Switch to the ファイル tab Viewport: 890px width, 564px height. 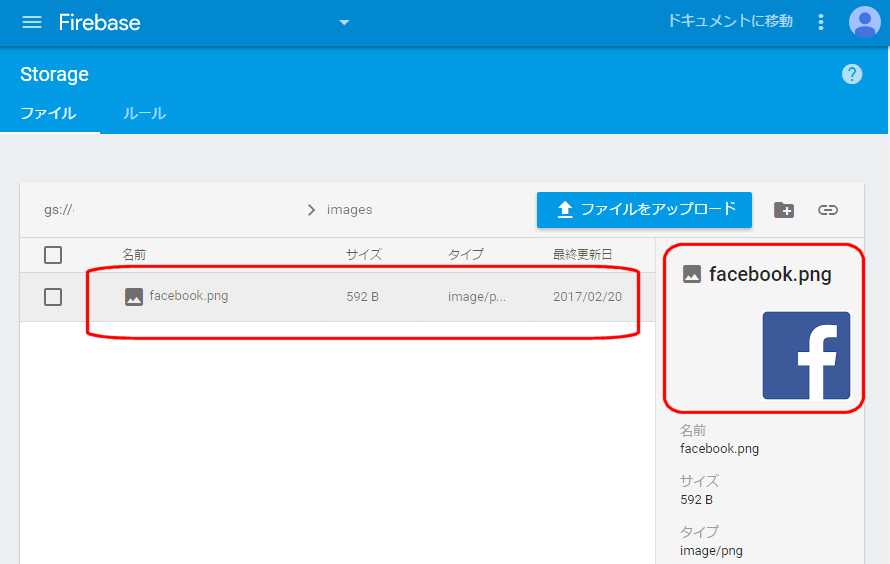click(x=48, y=113)
